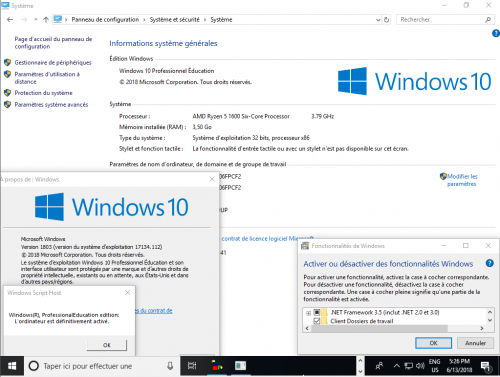Click features list vertical scrollbar down arrow
This screenshot has width=500, height=377.
(490, 320)
